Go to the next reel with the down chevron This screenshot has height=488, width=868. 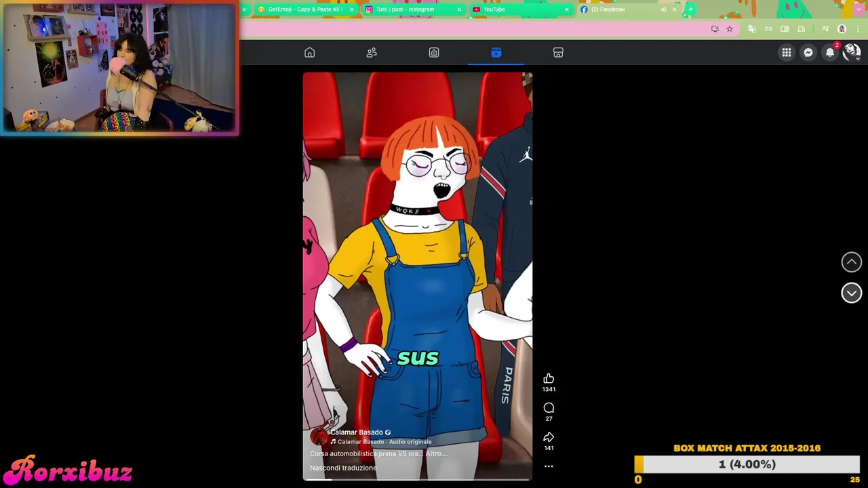coord(852,293)
